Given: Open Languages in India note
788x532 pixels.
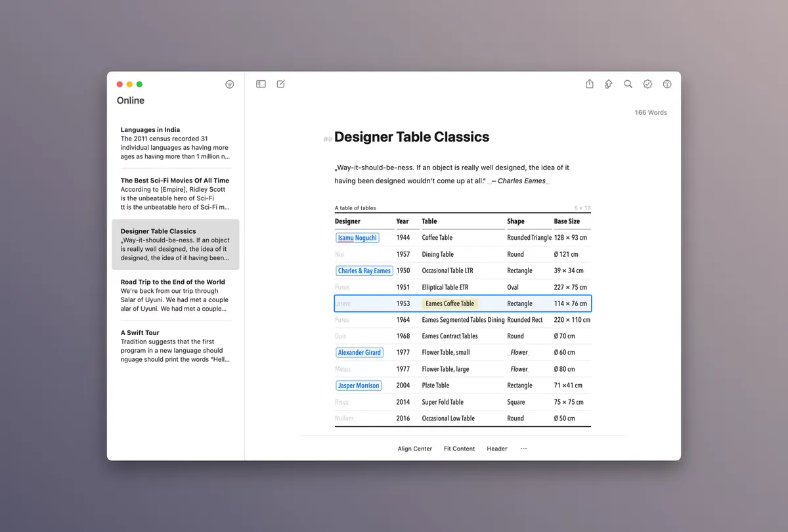Looking at the screenshot, I should pos(175,143).
